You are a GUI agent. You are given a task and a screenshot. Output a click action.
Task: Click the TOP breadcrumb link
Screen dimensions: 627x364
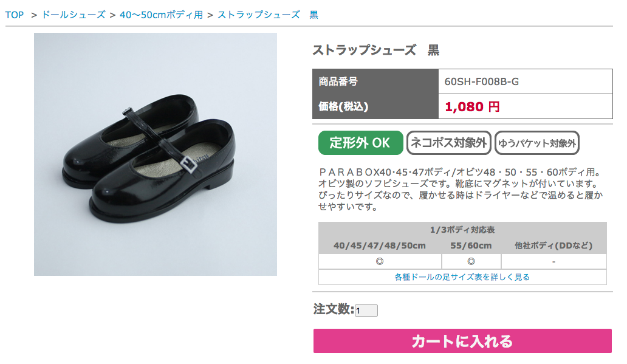(15, 15)
